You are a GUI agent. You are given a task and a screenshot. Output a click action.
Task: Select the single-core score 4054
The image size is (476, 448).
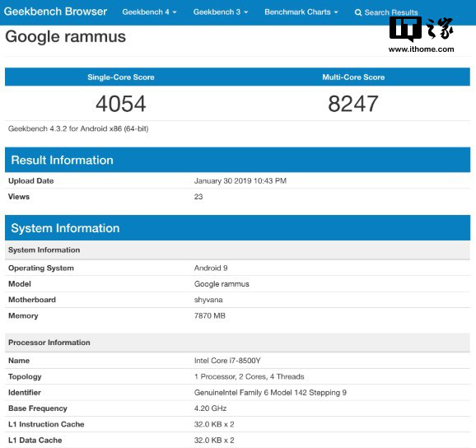(121, 104)
